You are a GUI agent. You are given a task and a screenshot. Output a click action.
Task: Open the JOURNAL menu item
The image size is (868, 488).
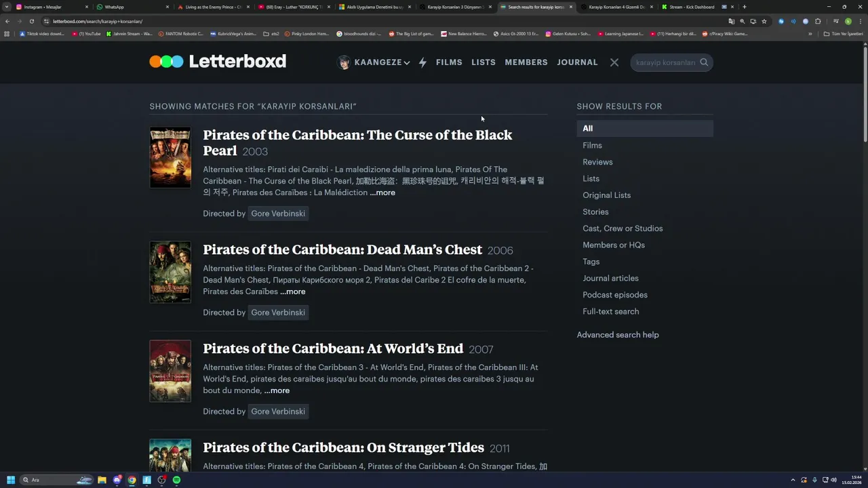577,62
